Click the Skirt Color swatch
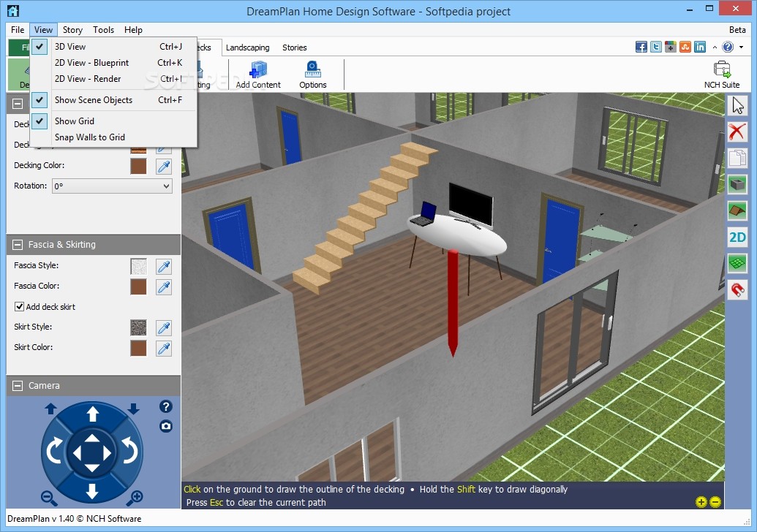 [x=138, y=348]
